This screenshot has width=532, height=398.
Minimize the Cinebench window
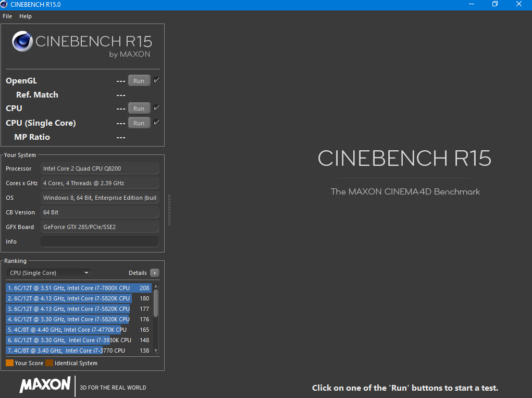point(471,4)
